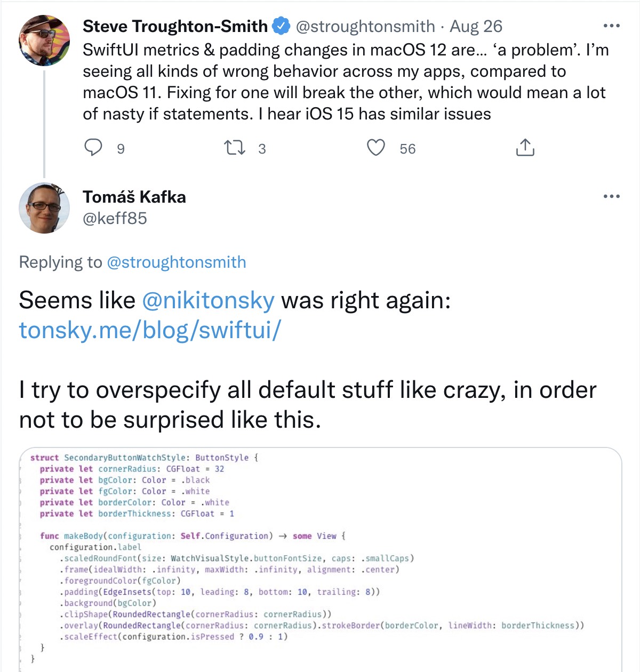Click the Aug 26 tweet timestamp
640x672 pixels.
pos(476,26)
